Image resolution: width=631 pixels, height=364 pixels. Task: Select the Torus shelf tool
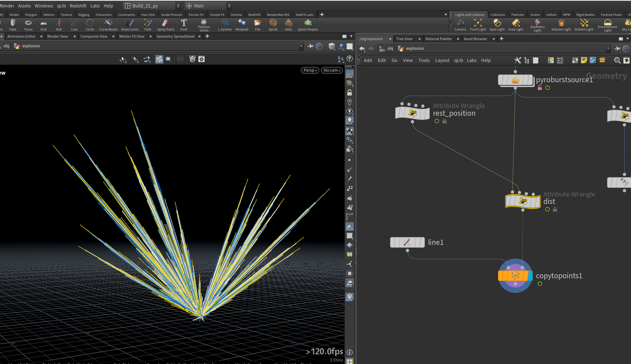tap(28, 25)
